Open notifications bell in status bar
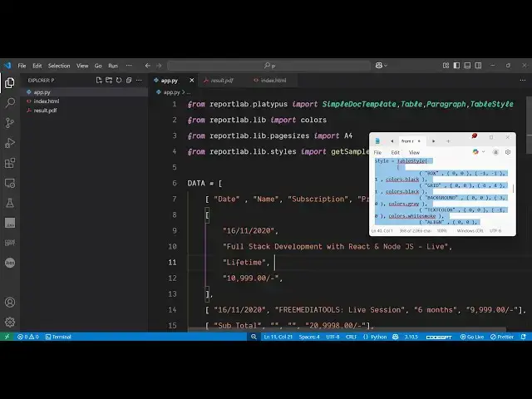The image size is (532, 399). point(524,337)
